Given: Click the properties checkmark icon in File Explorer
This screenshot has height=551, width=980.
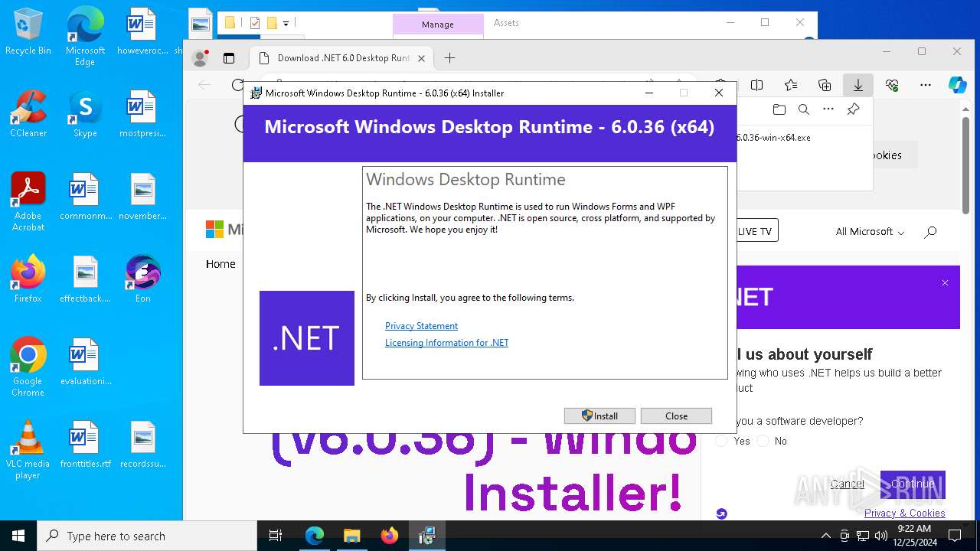Looking at the screenshot, I should pos(255,23).
